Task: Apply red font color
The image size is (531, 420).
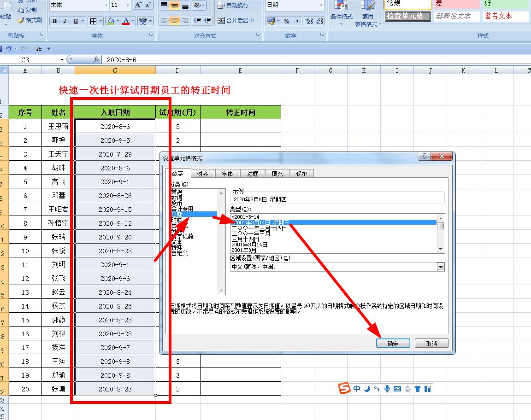Action: 126,21
